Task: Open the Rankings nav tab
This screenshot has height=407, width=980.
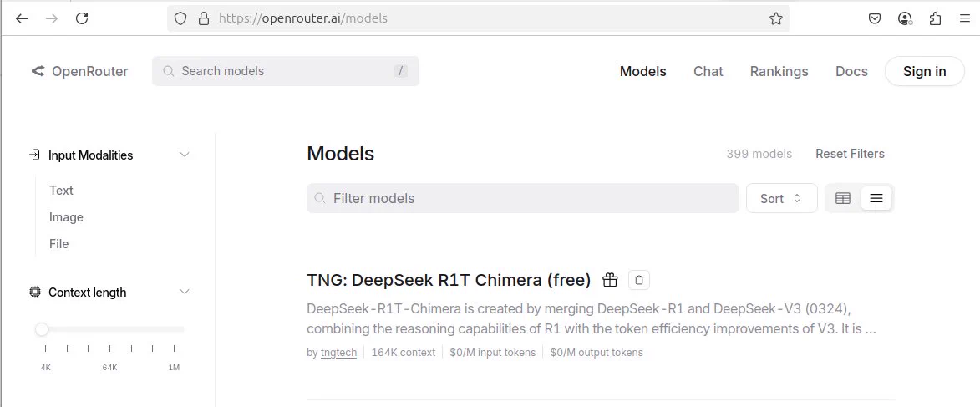Action: (779, 71)
